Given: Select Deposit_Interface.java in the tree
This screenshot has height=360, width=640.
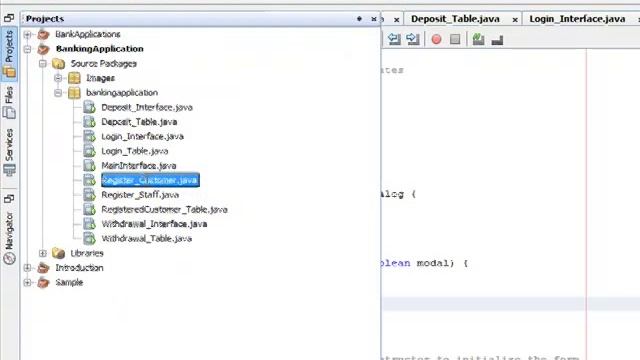Looking at the screenshot, I should coord(147,107).
